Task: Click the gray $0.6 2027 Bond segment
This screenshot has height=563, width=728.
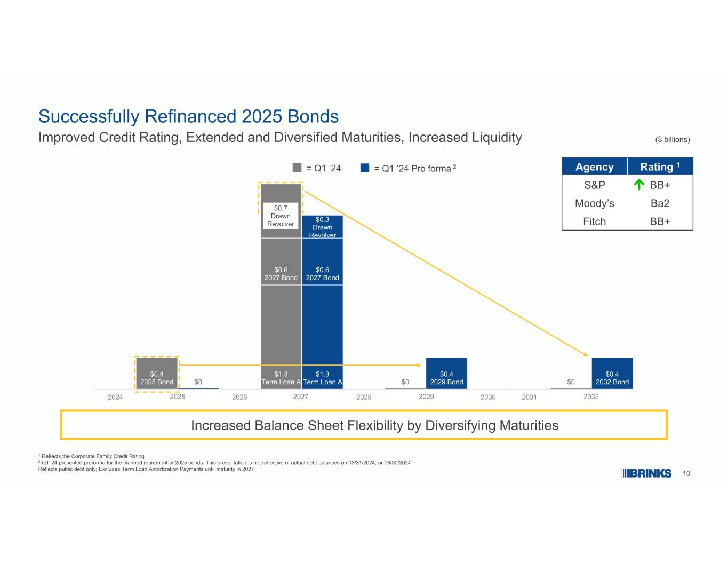Action: (281, 261)
